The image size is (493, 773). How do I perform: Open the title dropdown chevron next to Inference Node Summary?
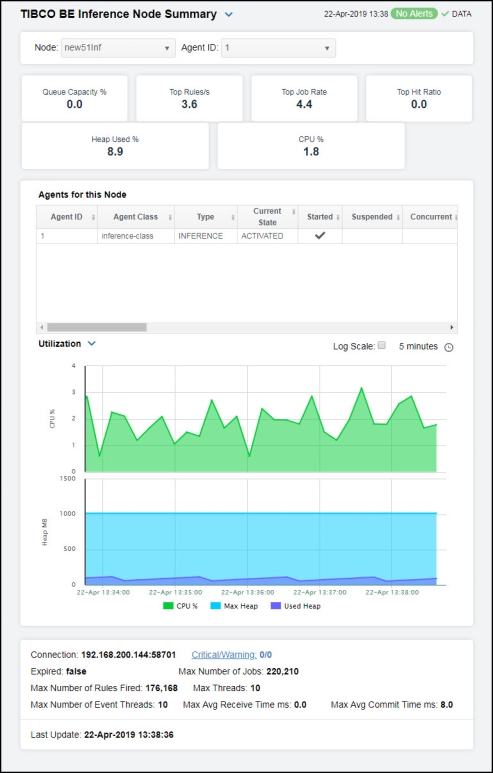pyautogui.click(x=228, y=15)
